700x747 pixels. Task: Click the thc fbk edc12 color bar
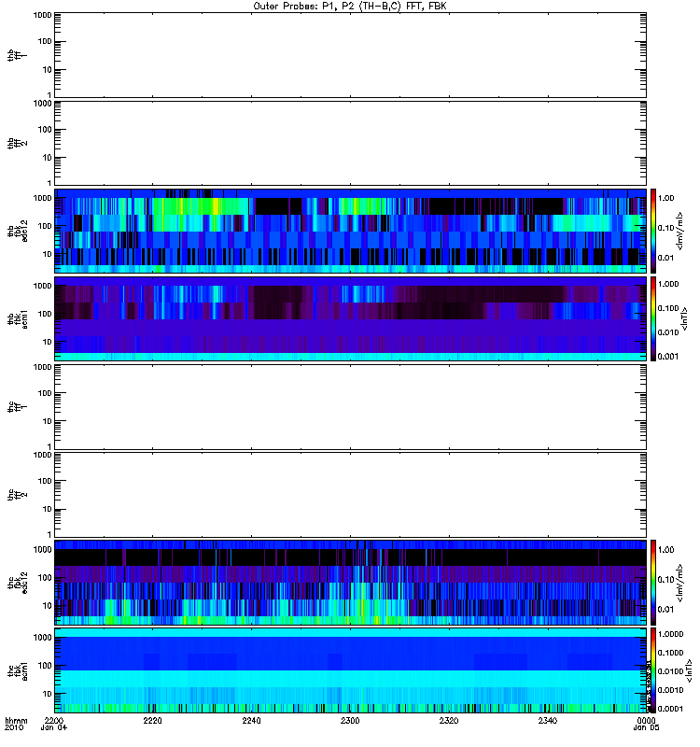pyautogui.click(x=653, y=583)
